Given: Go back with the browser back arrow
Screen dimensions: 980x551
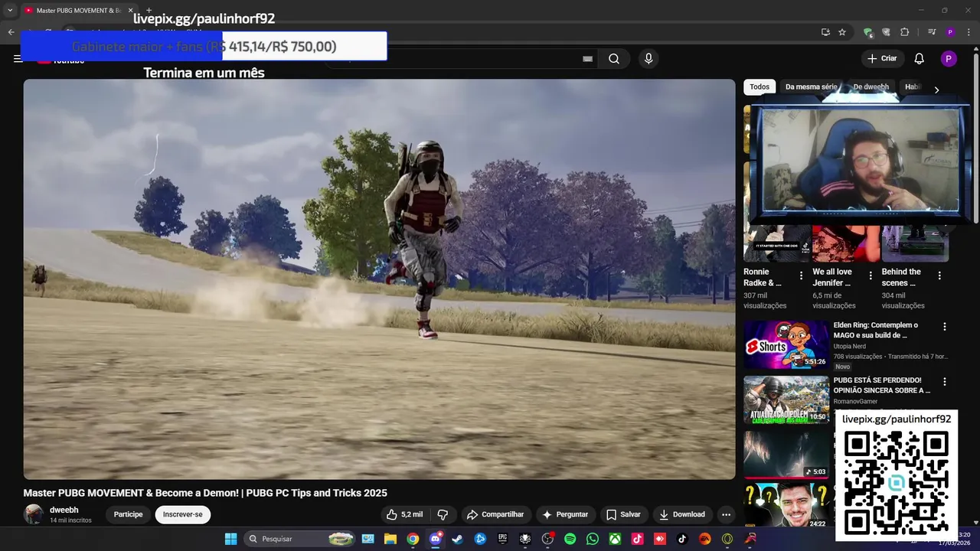Looking at the screenshot, I should [11, 32].
